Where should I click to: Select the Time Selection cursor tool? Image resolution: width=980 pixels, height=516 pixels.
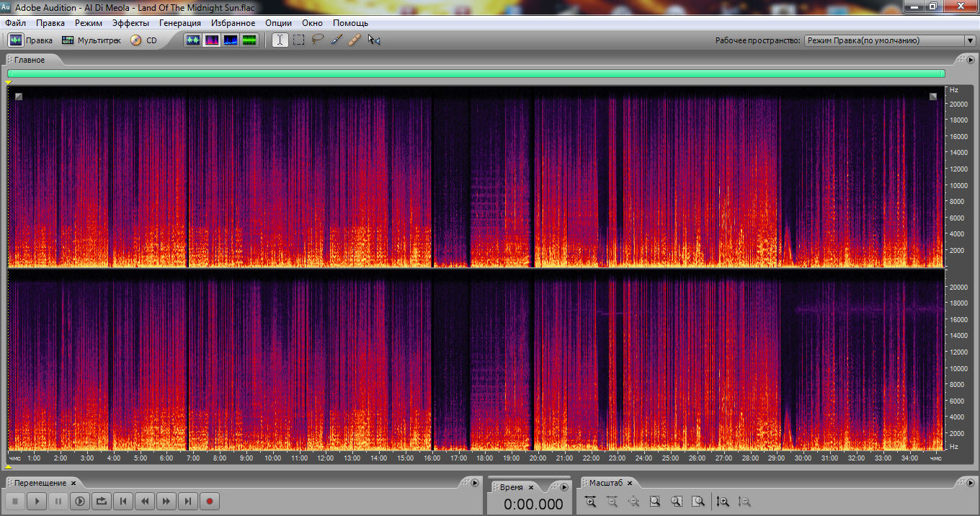(280, 40)
